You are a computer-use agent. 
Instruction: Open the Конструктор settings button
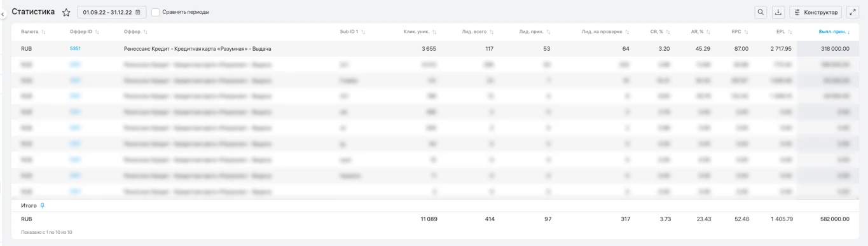click(x=816, y=12)
